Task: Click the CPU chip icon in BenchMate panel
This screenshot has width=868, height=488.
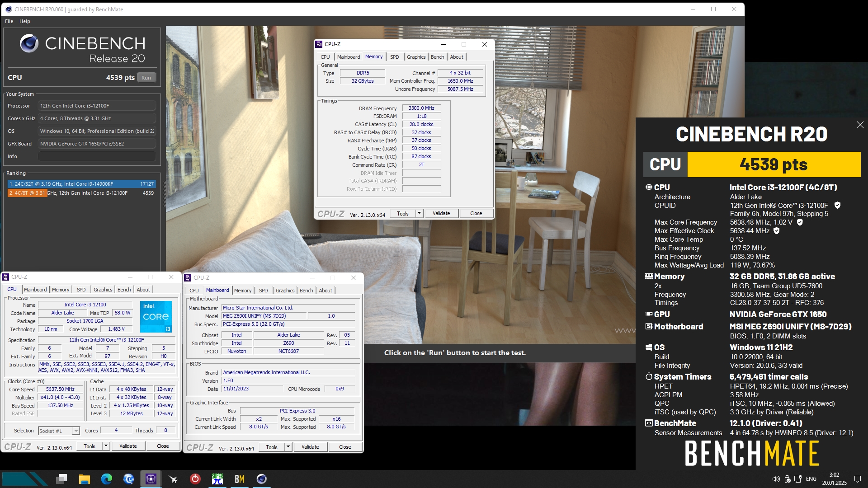Action: coord(649,187)
